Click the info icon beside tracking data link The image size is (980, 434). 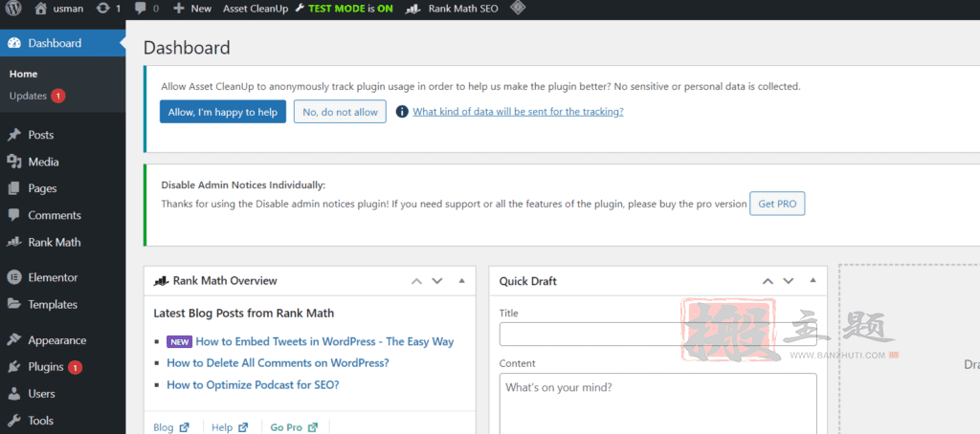[x=403, y=112]
